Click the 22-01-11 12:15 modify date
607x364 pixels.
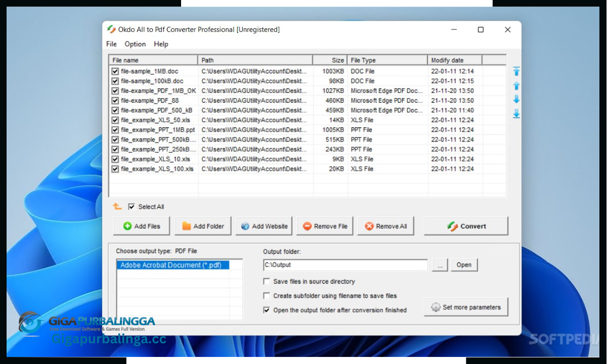[x=452, y=81]
